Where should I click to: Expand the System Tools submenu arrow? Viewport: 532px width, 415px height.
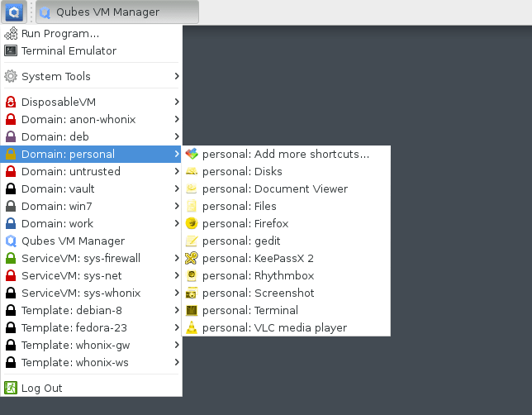[x=177, y=76]
